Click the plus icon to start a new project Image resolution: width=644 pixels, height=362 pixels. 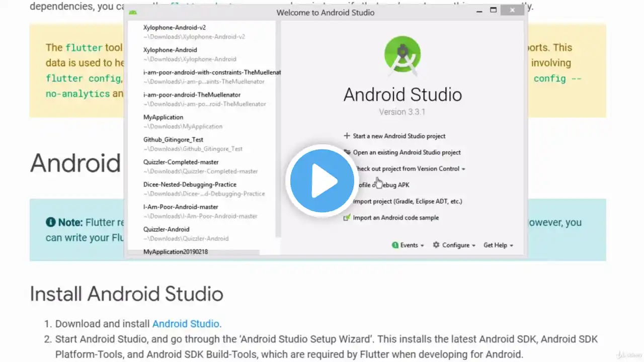pos(347,136)
